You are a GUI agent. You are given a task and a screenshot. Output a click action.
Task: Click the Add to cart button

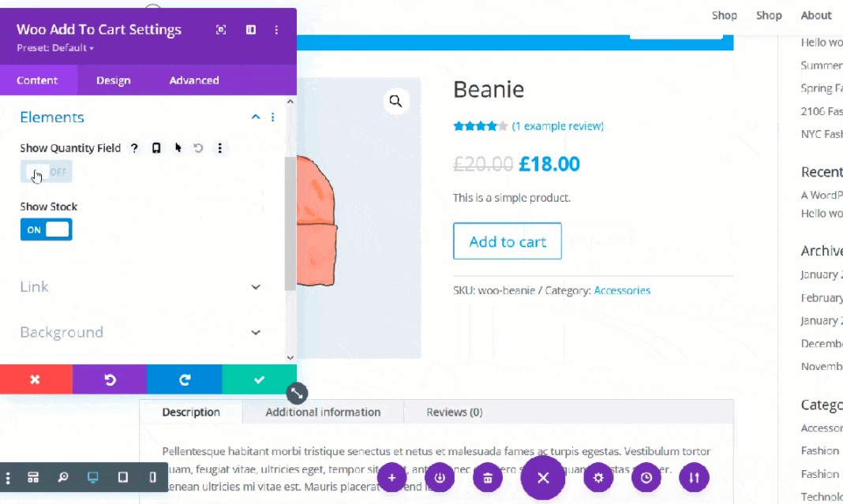[507, 241]
